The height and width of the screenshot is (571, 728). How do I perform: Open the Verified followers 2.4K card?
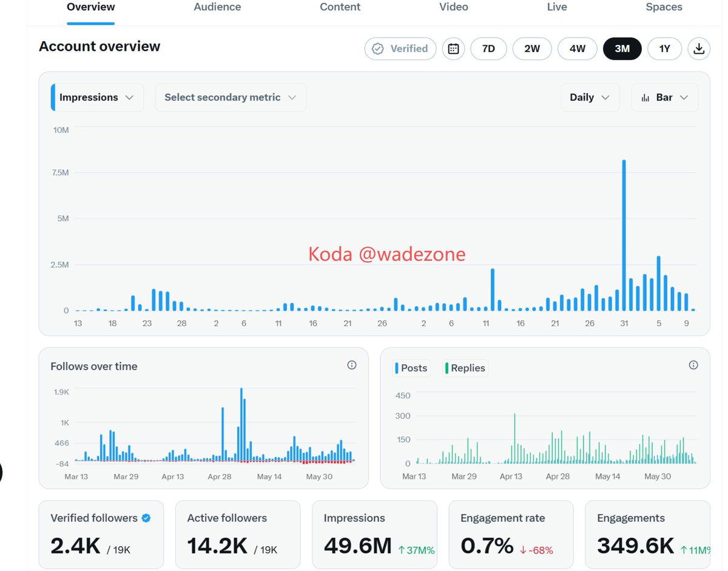coord(101,535)
